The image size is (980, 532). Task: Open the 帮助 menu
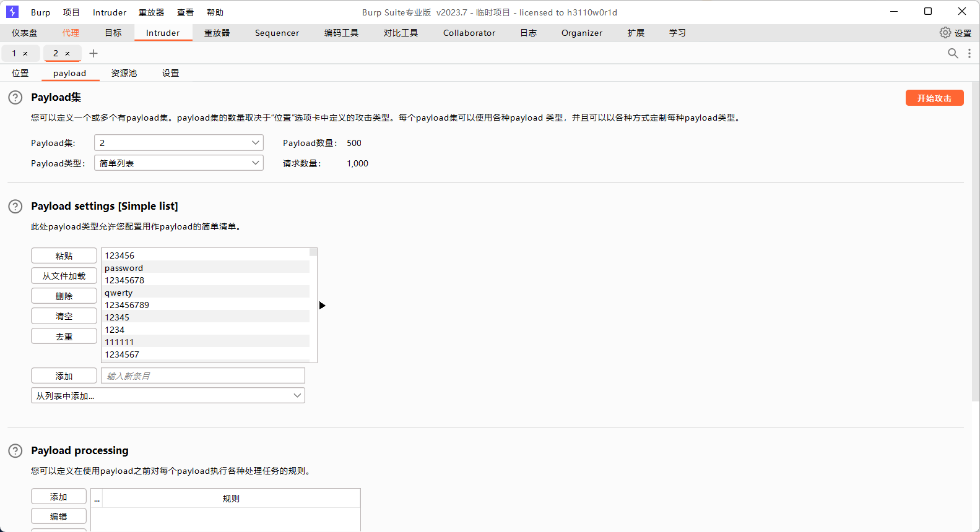(x=215, y=12)
